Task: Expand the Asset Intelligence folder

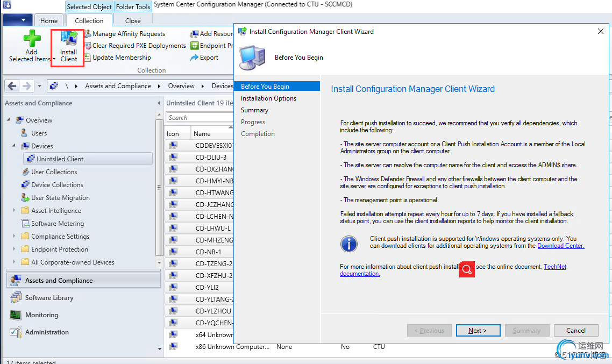Action: coord(14,210)
